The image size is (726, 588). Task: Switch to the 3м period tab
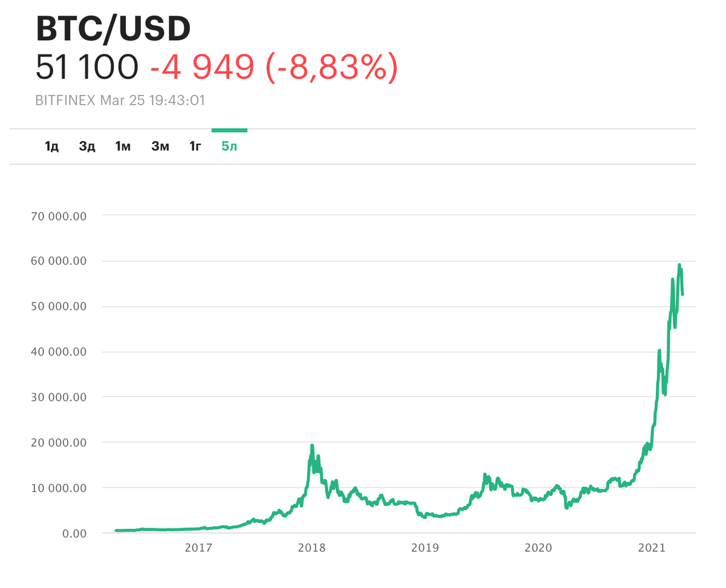[160, 146]
